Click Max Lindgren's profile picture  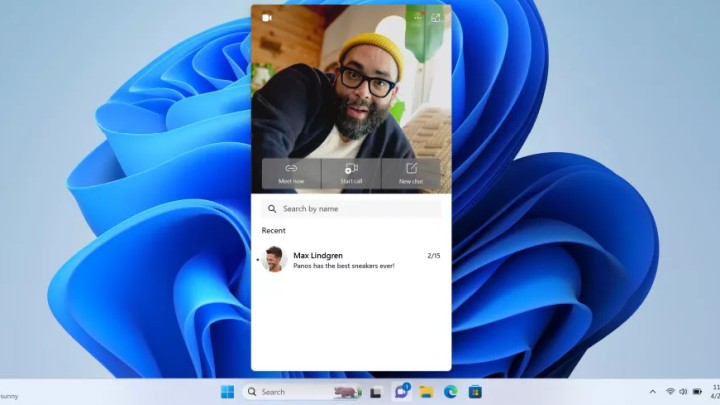tap(274, 259)
